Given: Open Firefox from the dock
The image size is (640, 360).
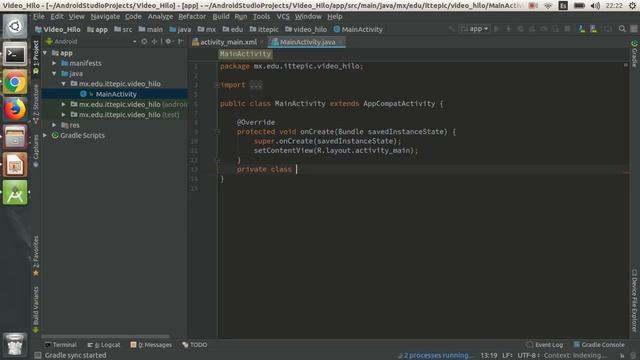Looking at the screenshot, I should [15, 109].
